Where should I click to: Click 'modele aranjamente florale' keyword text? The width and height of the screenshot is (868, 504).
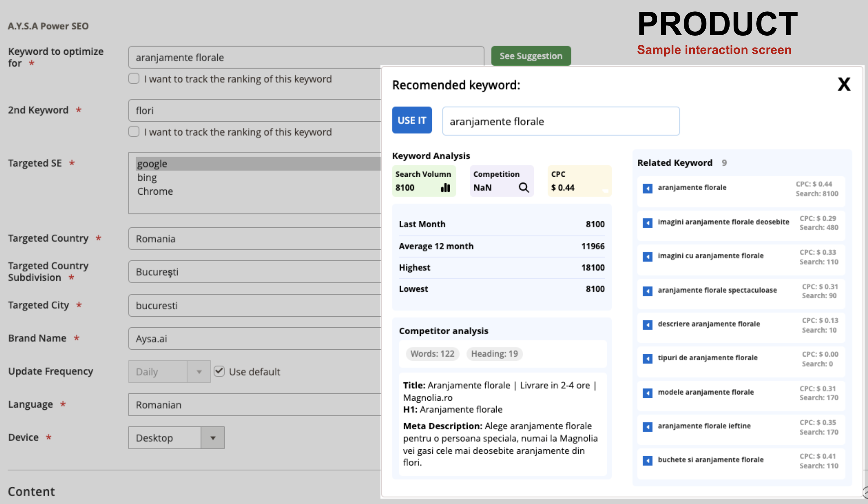pos(706,392)
